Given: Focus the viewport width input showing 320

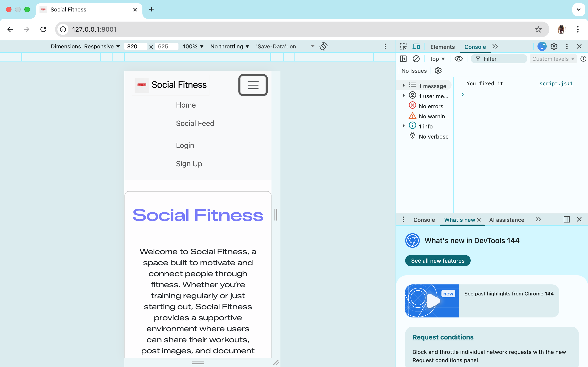Looking at the screenshot, I should pyautogui.click(x=135, y=46).
